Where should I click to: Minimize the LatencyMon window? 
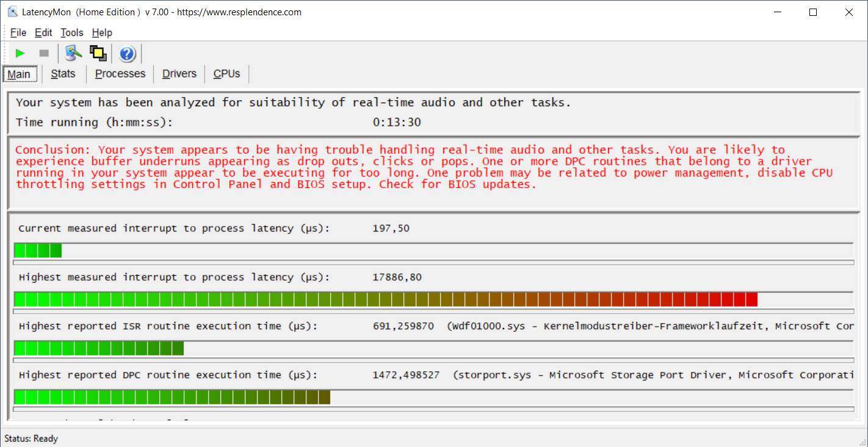[x=778, y=12]
